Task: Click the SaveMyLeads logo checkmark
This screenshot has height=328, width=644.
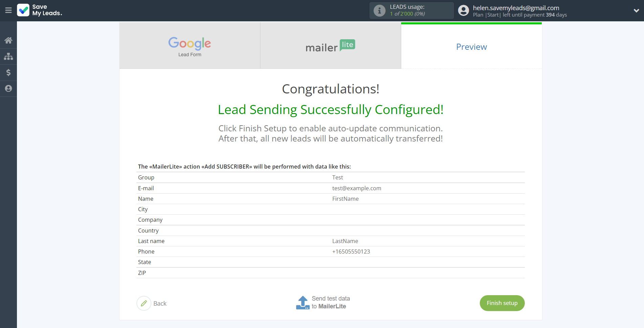Action: click(x=23, y=10)
